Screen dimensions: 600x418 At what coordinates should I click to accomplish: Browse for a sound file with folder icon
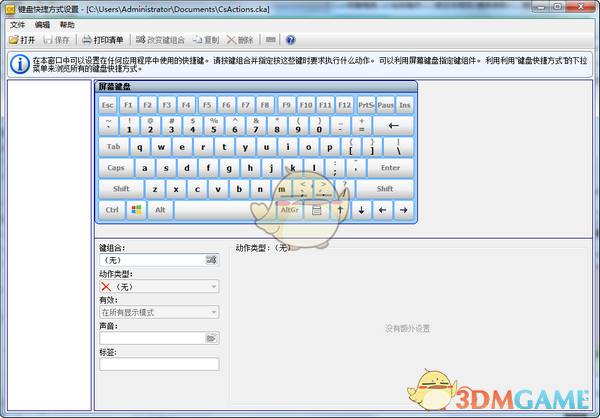pos(211,339)
